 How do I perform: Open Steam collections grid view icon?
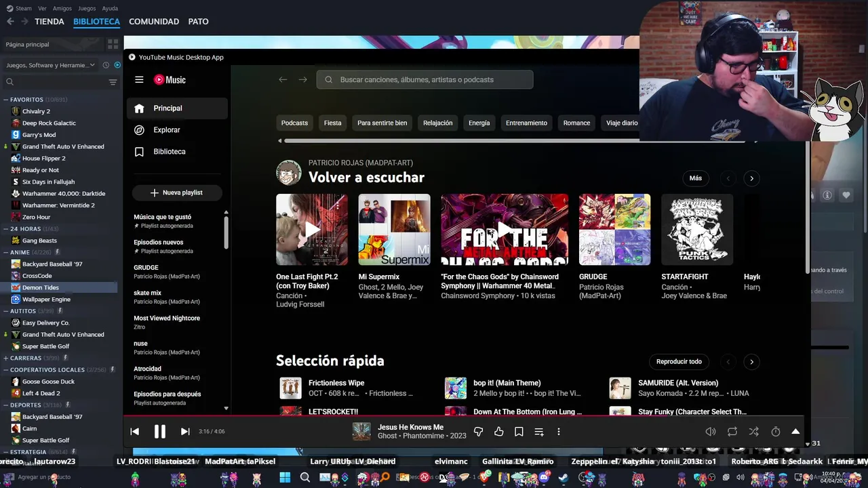[x=113, y=44]
